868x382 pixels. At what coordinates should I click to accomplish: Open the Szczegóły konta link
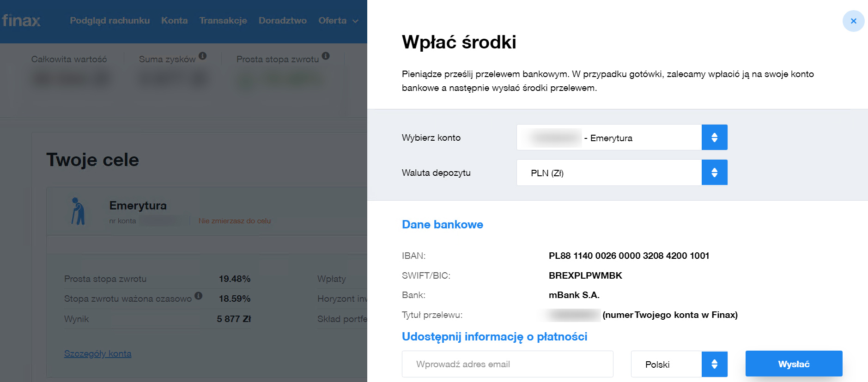[x=97, y=354]
